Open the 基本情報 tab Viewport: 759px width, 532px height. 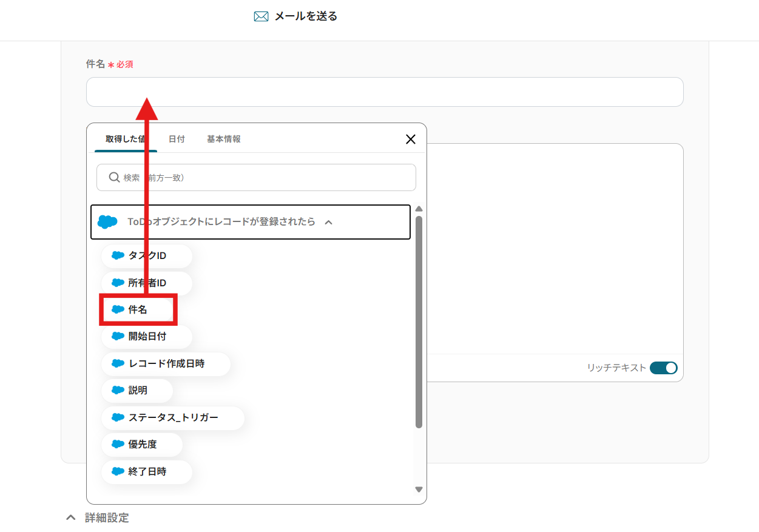click(x=224, y=139)
